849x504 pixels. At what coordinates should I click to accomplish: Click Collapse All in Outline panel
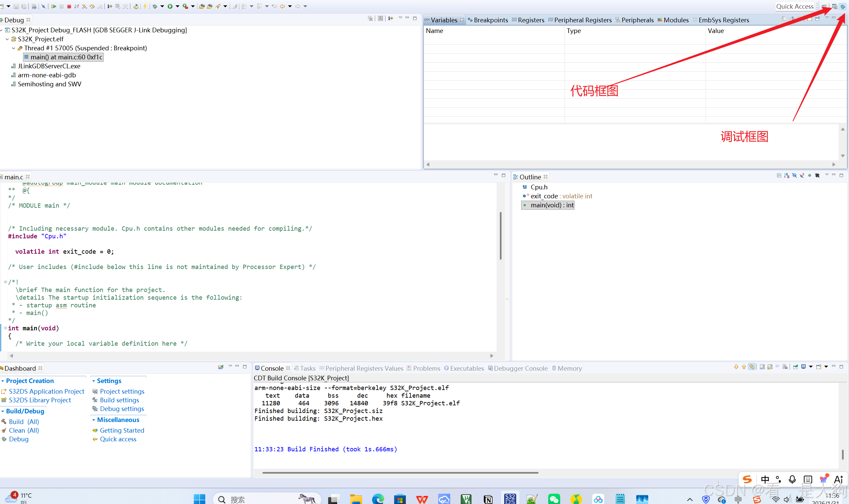pos(779,176)
